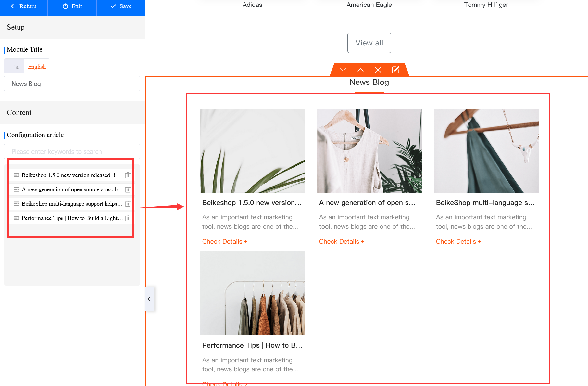588x386 pixels.
Task: Move the News Blog module down
Action: tap(343, 70)
